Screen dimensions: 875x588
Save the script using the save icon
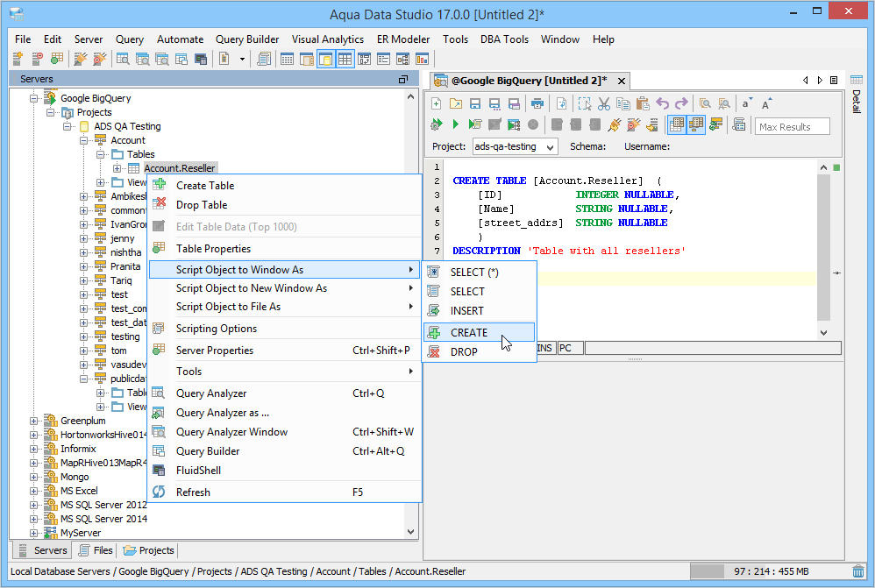[x=475, y=103]
